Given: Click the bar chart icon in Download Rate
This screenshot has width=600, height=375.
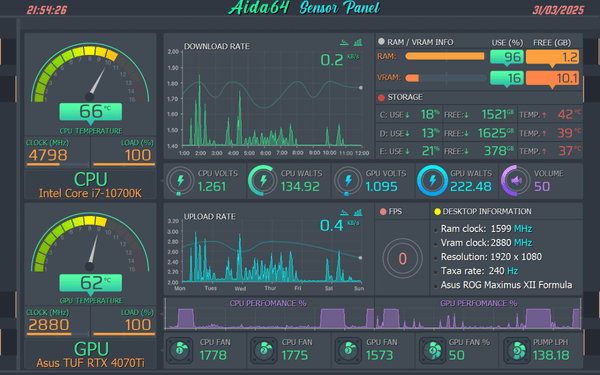Looking at the screenshot, I should [x=358, y=42].
